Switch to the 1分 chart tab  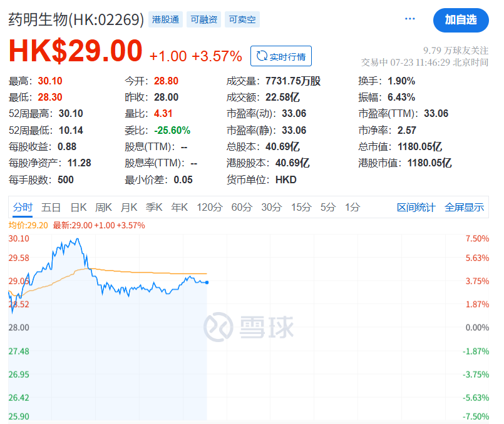click(352, 208)
